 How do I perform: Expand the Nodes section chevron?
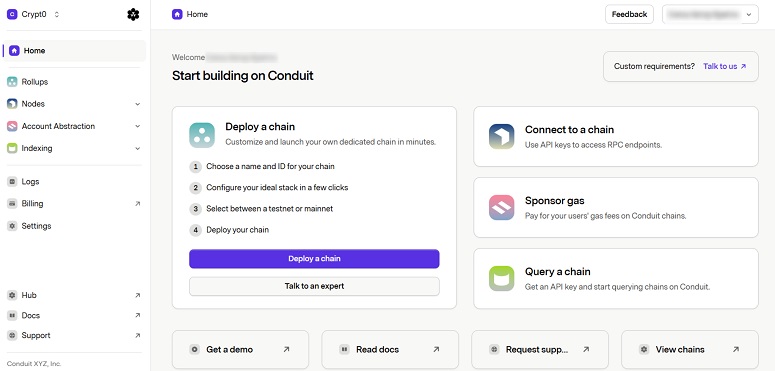coord(137,104)
